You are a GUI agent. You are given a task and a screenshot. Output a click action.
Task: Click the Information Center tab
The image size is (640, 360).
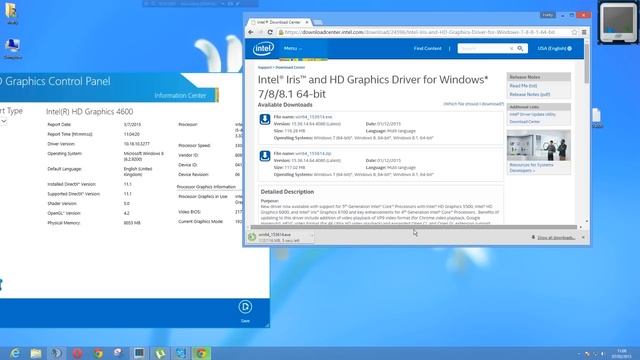click(180, 96)
